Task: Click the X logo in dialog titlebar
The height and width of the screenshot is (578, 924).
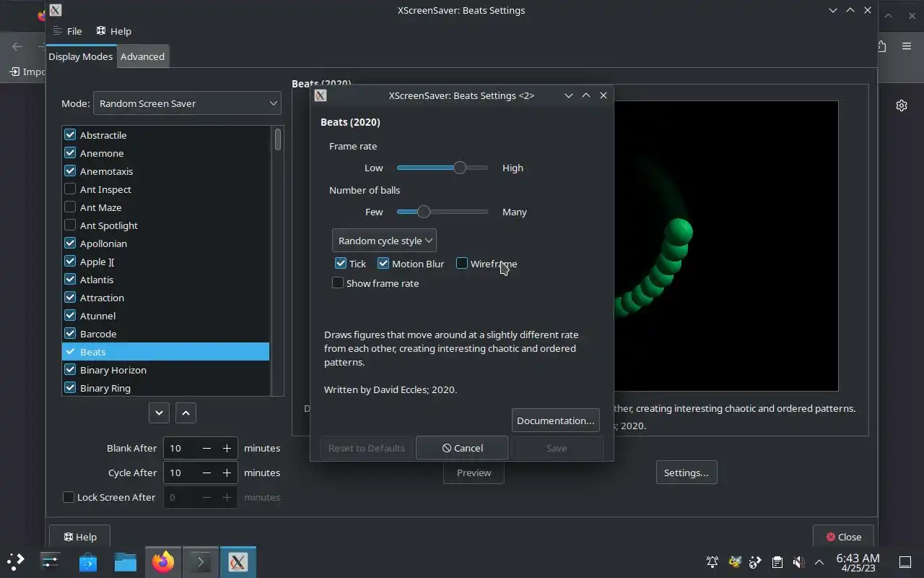Action: (321, 95)
